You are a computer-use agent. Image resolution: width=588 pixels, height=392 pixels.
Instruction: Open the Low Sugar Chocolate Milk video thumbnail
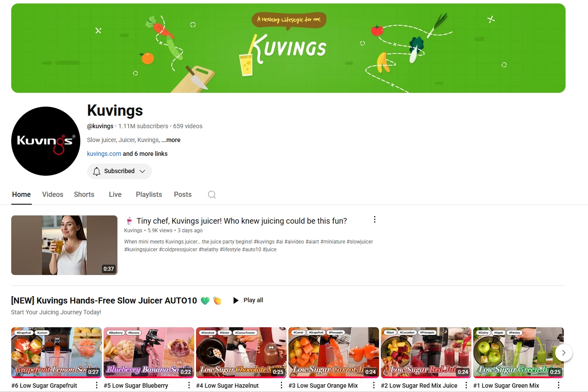[x=241, y=352]
